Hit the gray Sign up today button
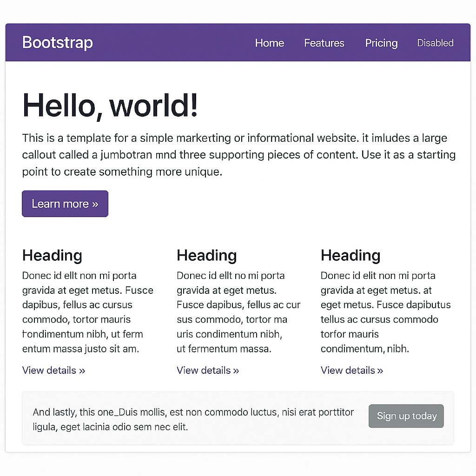The height and width of the screenshot is (476, 476). (406, 416)
